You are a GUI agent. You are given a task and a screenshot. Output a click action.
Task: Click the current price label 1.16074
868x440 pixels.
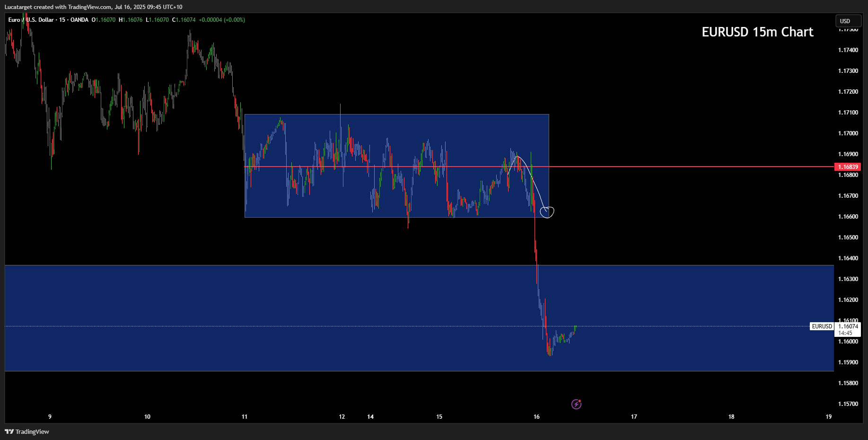pyautogui.click(x=848, y=326)
